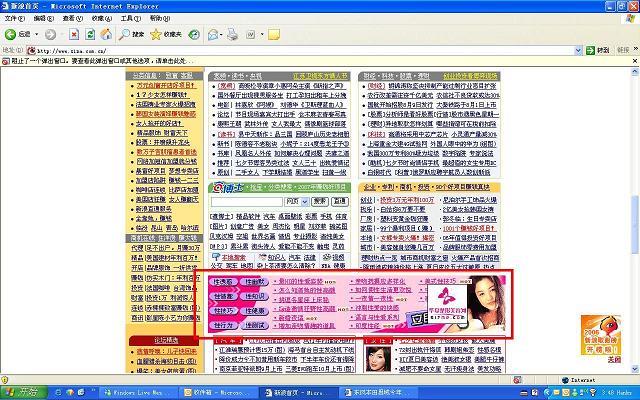Open the 编辑(E) menu
Screen dimensions: 640x400
click(x=44, y=18)
